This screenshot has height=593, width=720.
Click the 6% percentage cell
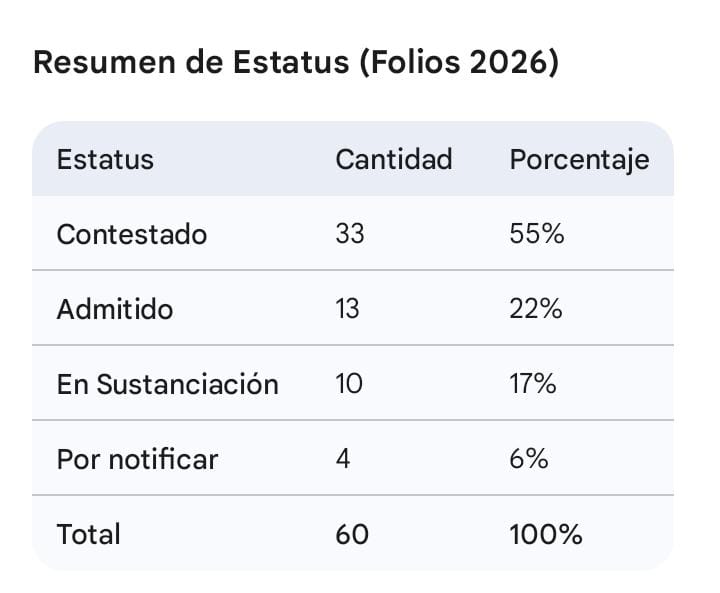point(529,459)
